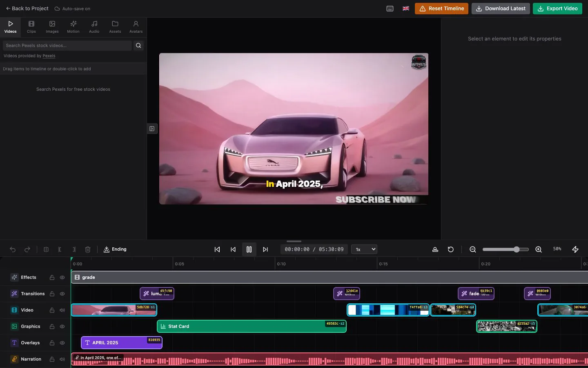The width and height of the screenshot is (588, 368).
Task: Redo the last timeline action
Action: tap(27, 249)
